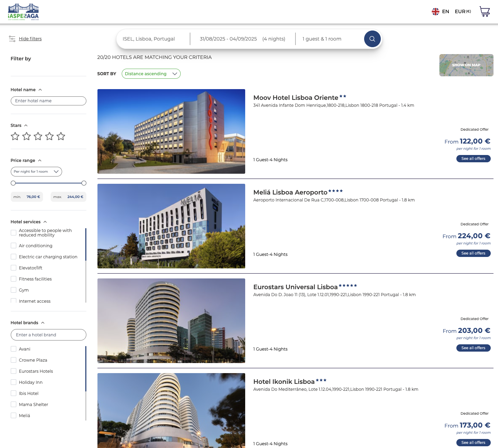This screenshot has width=498, height=448.
Task: Click the Moov Hotel Lisboa Oriente photo
Action: tap(171, 131)
